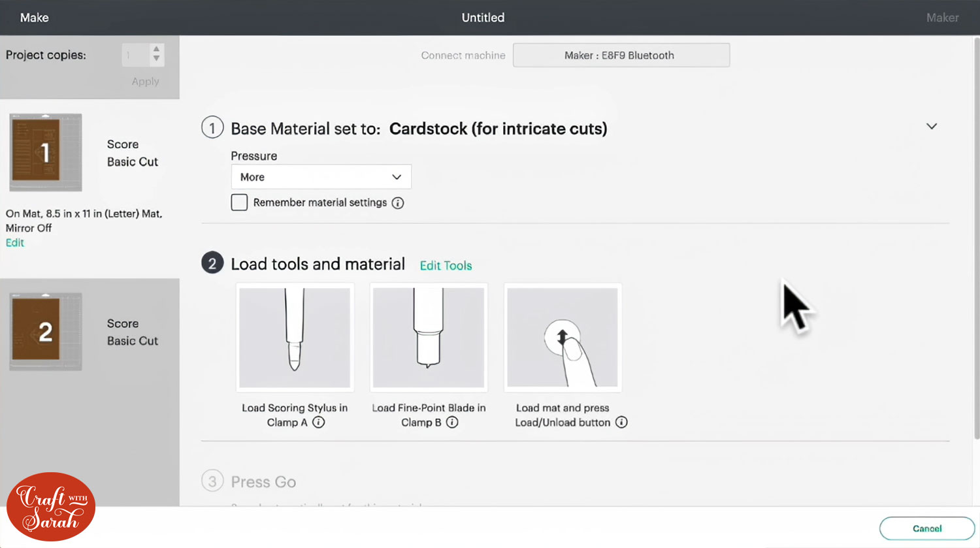Open the Maker E8F9 Bluetooth machine selector
Viewport: 980px width, 548px height.
(x=621, y=56)
